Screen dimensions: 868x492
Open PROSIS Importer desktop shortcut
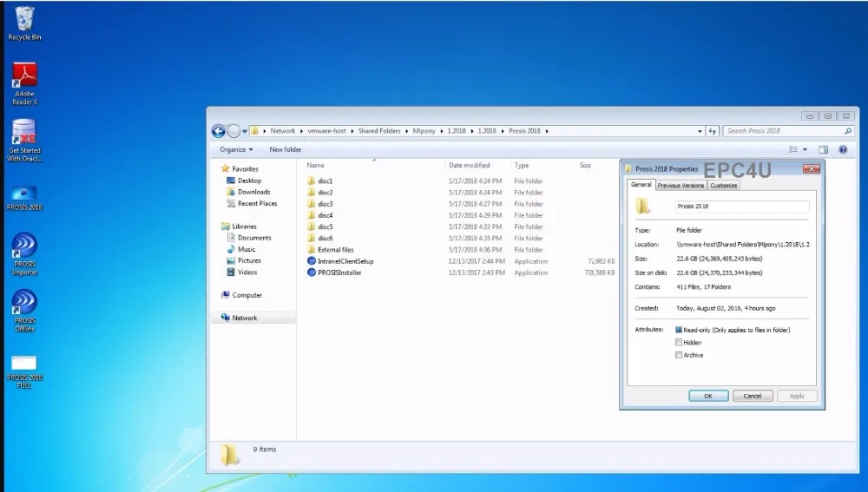[x=24, y=246]
